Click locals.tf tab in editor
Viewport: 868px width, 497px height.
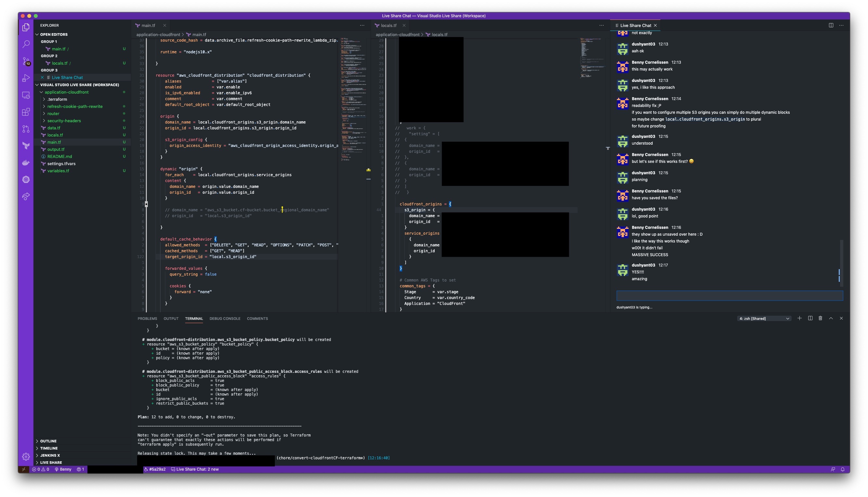click(388, 25)
